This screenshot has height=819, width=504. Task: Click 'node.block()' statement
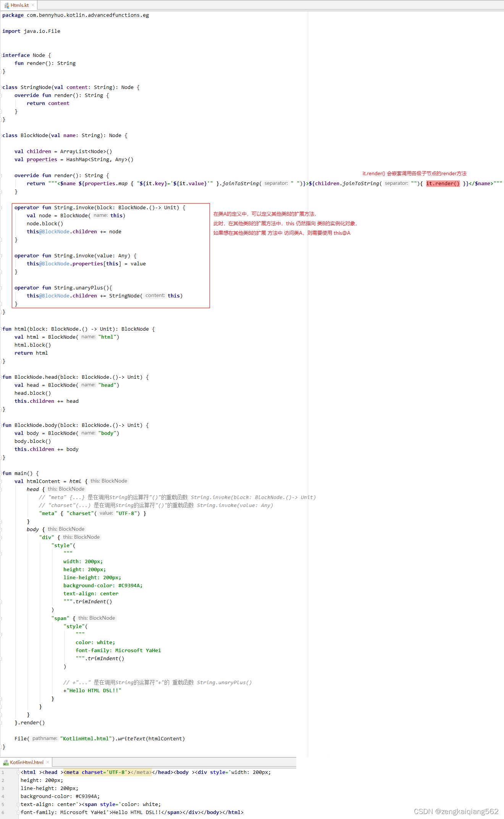tap(45, 224)
